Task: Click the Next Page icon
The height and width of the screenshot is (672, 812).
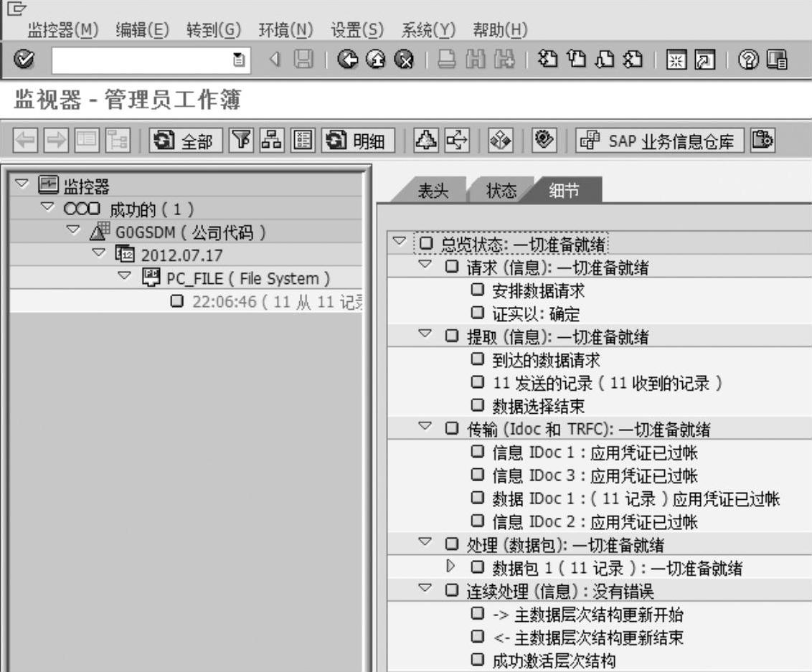Action: 604,60
